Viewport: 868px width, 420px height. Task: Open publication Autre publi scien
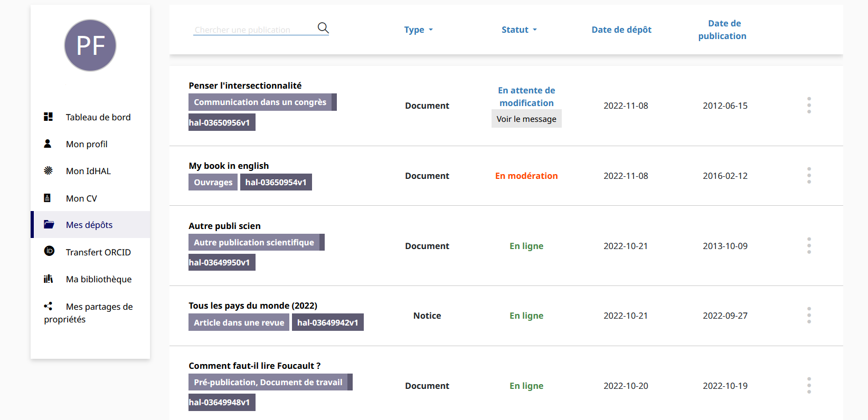point(224,226)
